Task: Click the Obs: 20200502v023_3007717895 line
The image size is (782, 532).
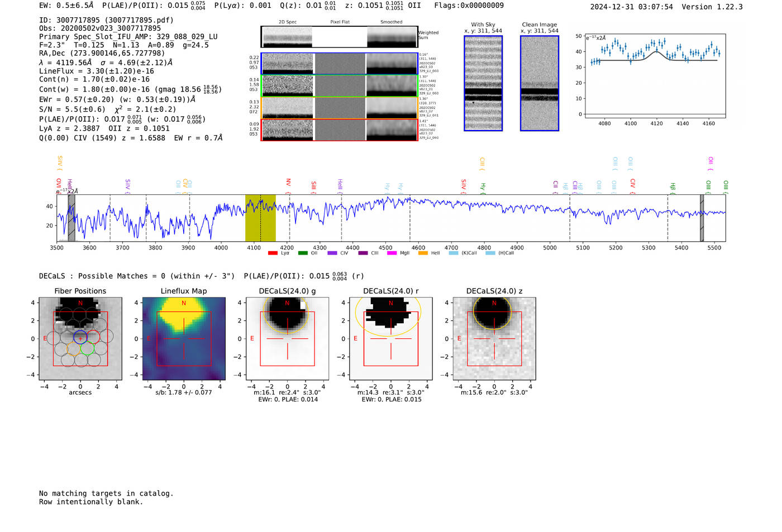Action: tap(100, 28)
